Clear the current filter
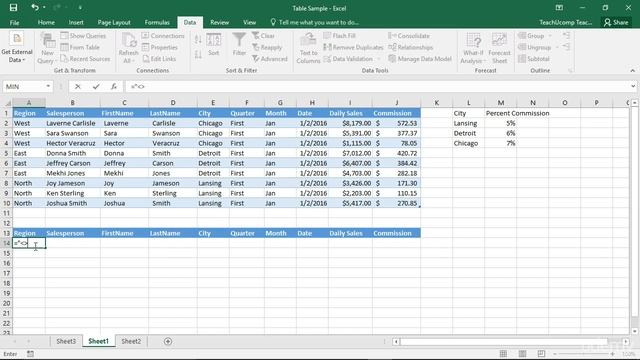 click(x=263, y=36)
